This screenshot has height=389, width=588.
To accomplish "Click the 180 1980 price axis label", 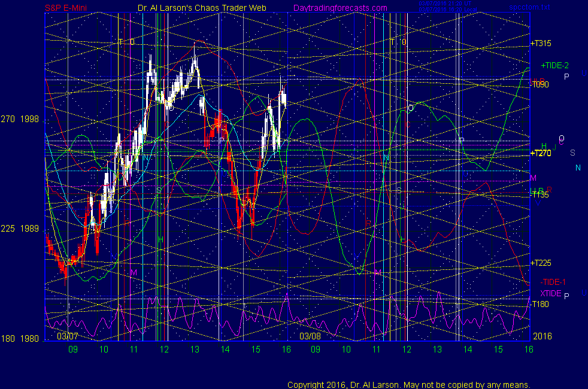I will (x=20, y=338).
